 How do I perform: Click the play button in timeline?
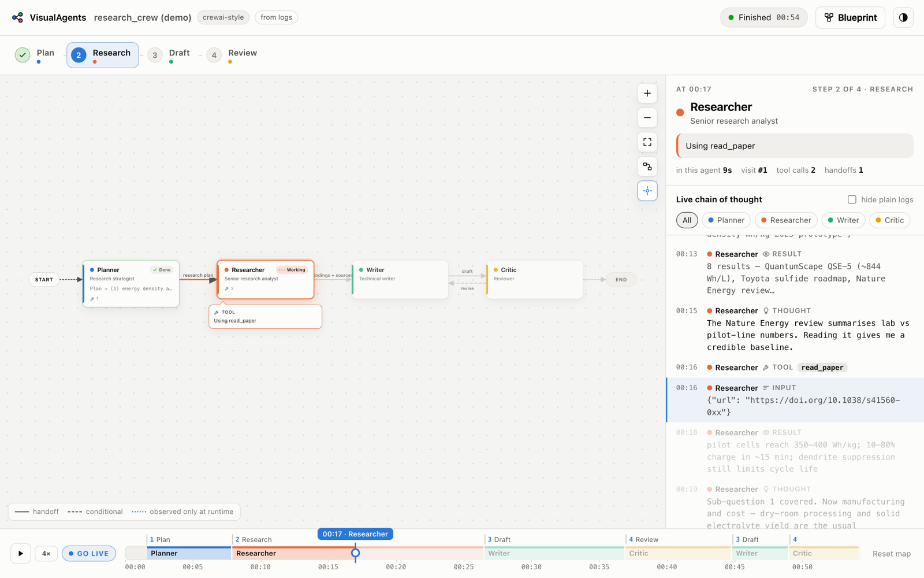(x=21, y=553)
